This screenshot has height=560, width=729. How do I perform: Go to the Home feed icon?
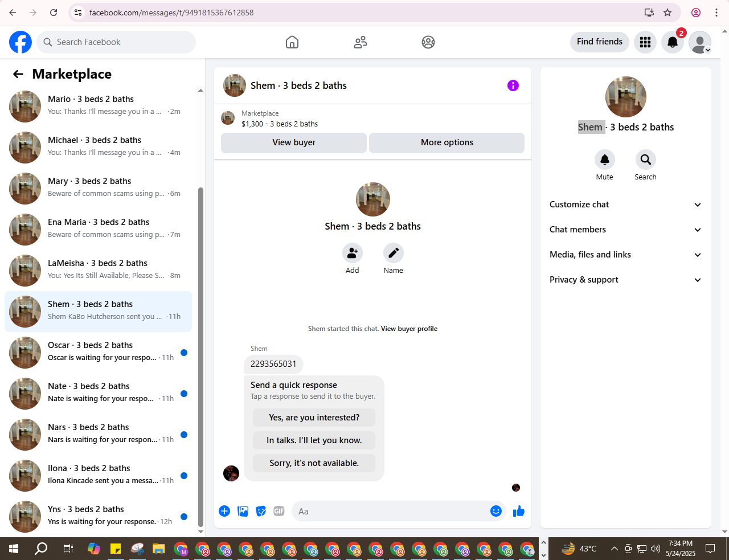[292, 42]
